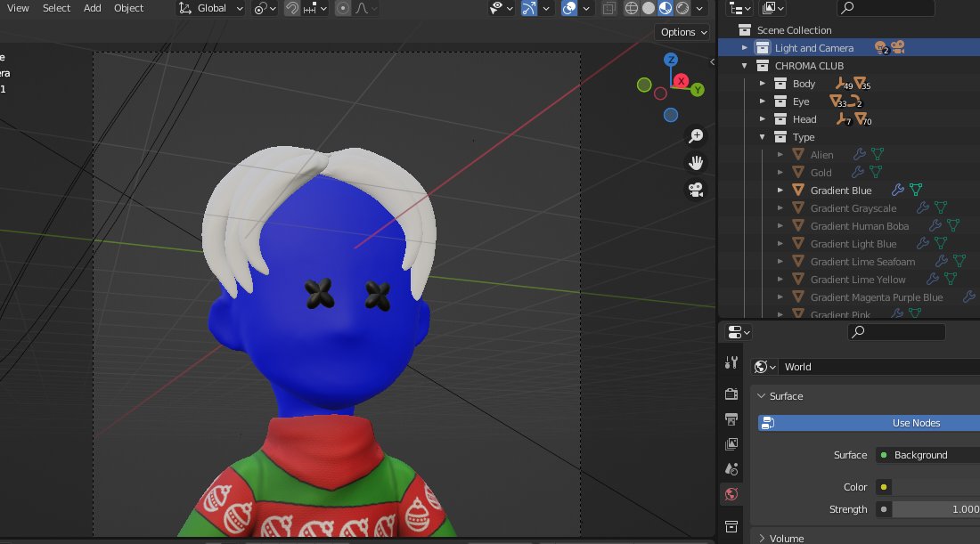
Task: Toggle proportional editing
Action: 342,8
